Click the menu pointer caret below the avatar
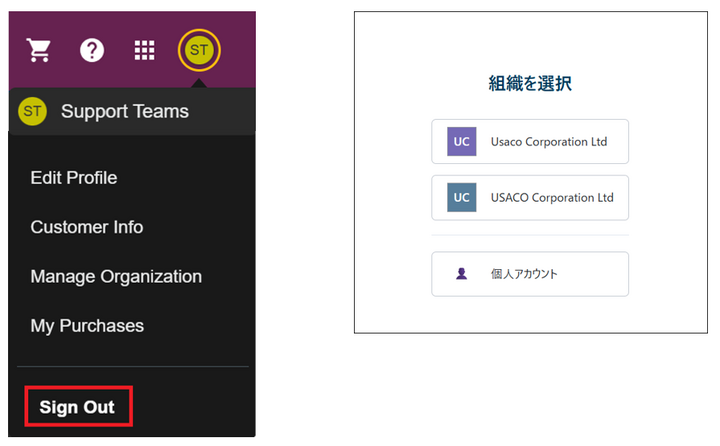720x446 pixels. [199, 83]
